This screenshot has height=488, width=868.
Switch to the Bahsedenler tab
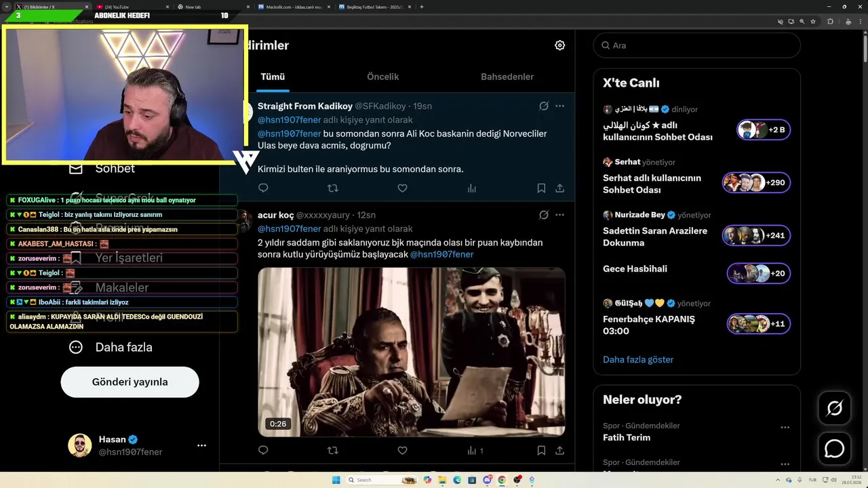tap(507, 77)
